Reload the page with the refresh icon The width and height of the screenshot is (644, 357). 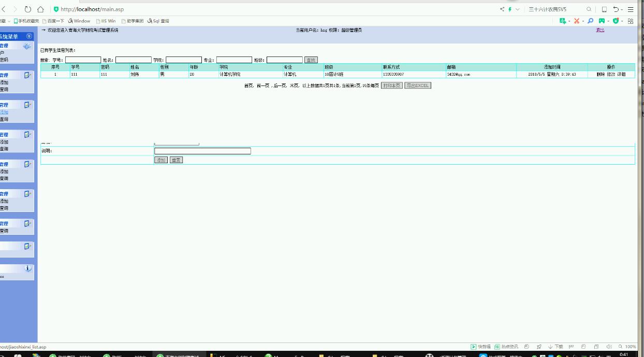click(x=27, y=9)
